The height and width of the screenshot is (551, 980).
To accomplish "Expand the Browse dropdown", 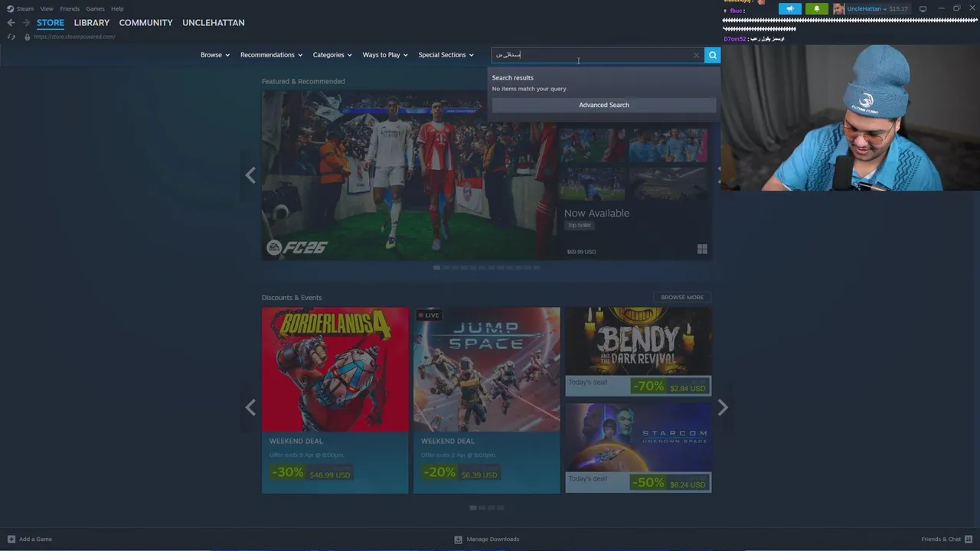I will pyautogui.click(x=215, y=55).
